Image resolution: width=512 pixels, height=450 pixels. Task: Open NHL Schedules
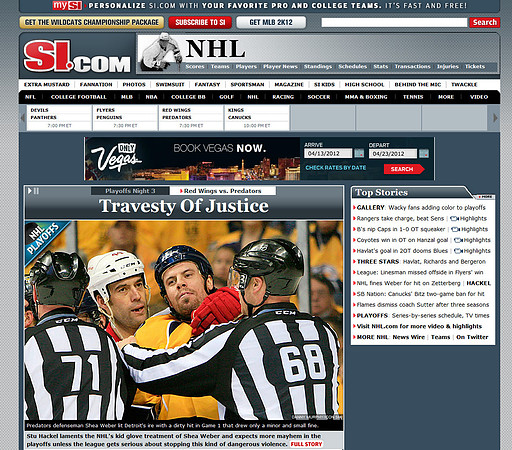coord(353,66)
